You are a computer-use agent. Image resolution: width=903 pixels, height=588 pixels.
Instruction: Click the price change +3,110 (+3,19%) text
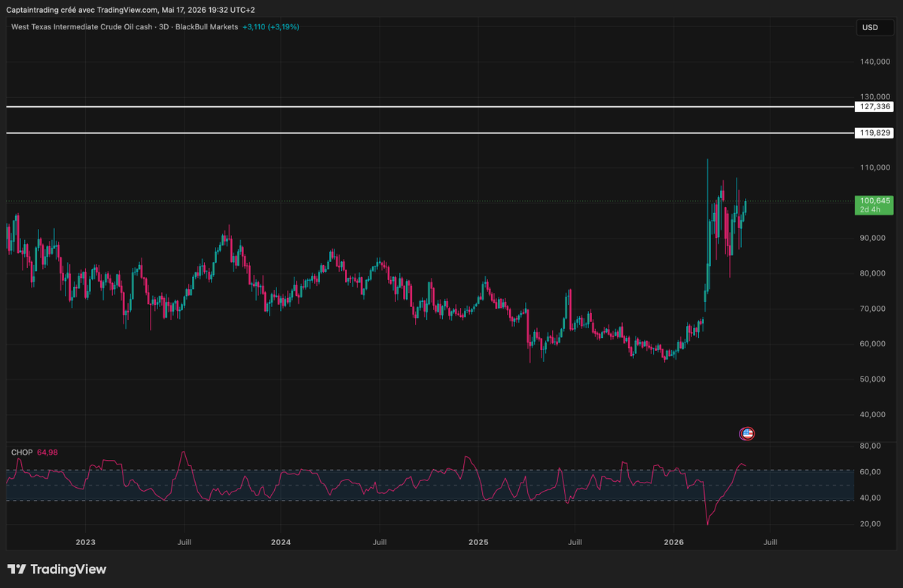point(270,26)
